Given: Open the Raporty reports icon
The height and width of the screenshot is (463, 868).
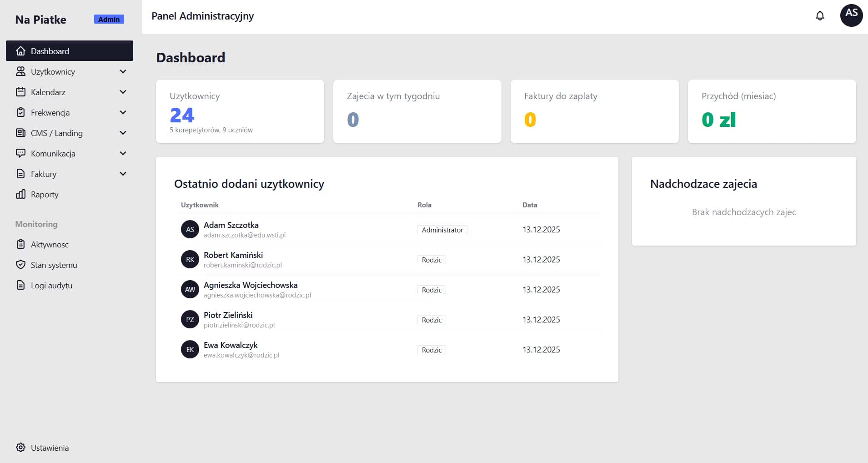Looking at the screenshot, I should pyautogui.click(x=20, y=194).
